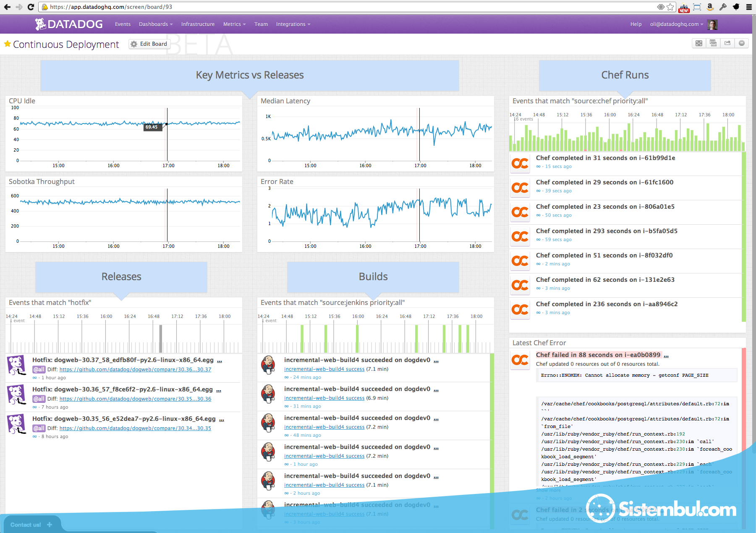
Task: Expand the ellipsis after Hotfix dogweb-30.35_56
Action: 221,420
